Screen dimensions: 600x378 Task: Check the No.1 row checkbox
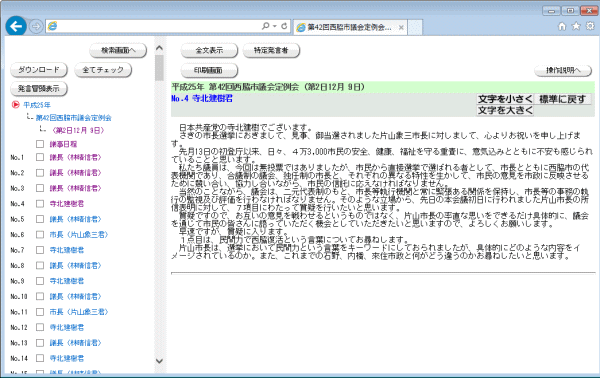[40, 157]
